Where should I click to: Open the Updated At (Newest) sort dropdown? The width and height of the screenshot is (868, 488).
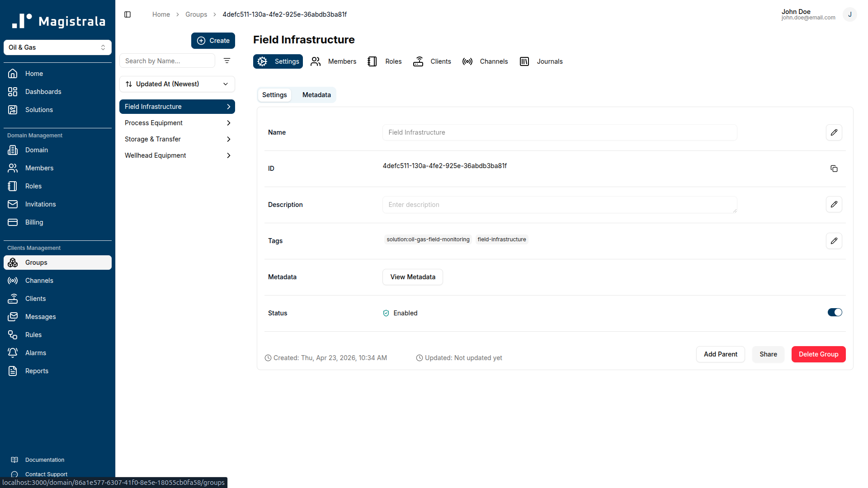(177, 84)
